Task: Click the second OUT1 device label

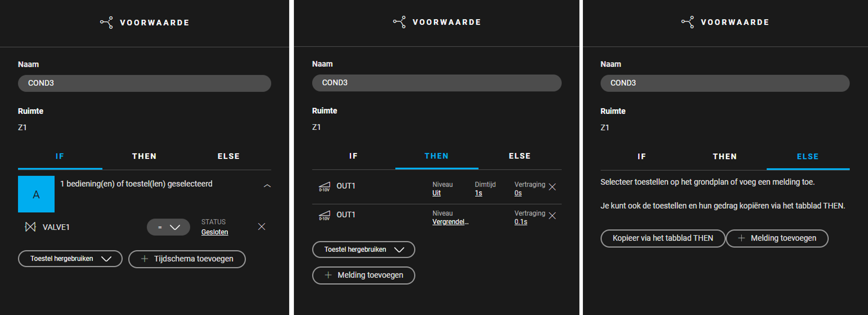Action: click(346, 215)
